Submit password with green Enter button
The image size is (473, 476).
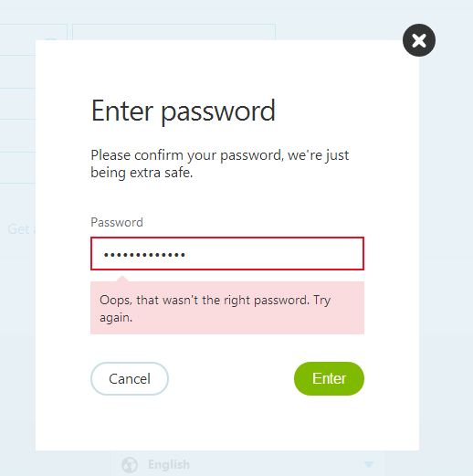pos(329,378)
